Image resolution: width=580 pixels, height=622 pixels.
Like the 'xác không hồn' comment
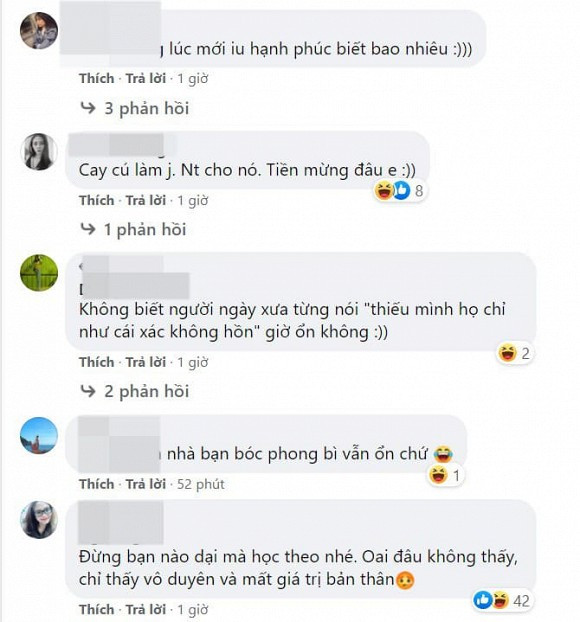96,362
